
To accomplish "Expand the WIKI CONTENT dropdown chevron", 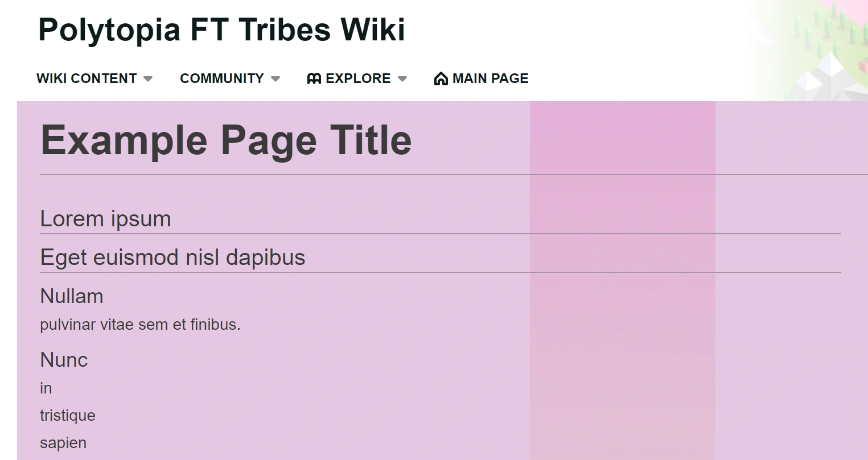I will (x=149, y=78).
